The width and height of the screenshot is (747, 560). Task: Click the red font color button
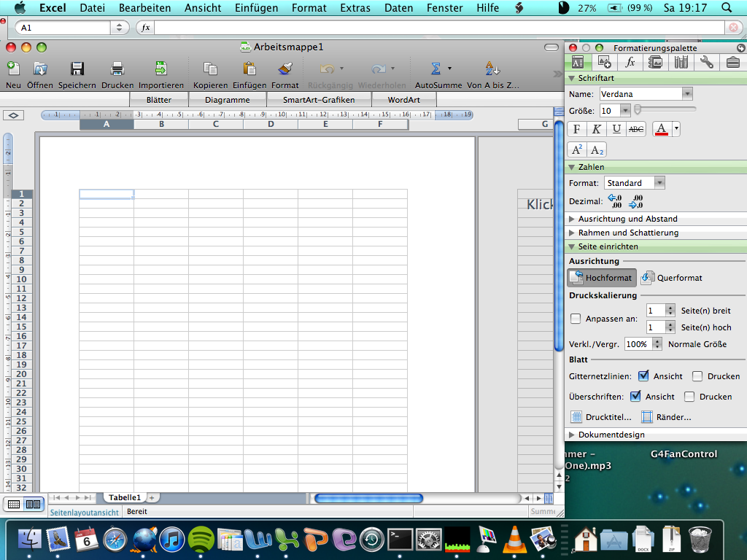click(661, 129)
